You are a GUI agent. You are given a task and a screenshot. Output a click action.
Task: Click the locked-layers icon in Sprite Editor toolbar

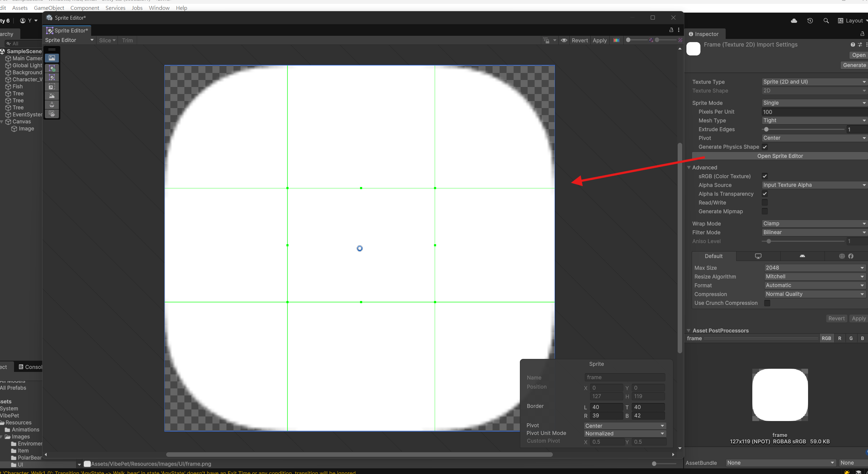coord(546,40)
